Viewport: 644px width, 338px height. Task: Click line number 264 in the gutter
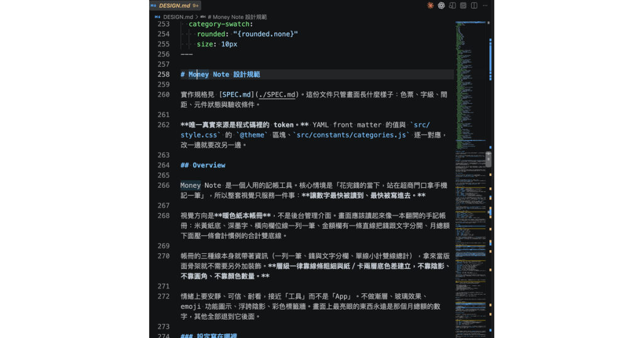coord(164,165)
